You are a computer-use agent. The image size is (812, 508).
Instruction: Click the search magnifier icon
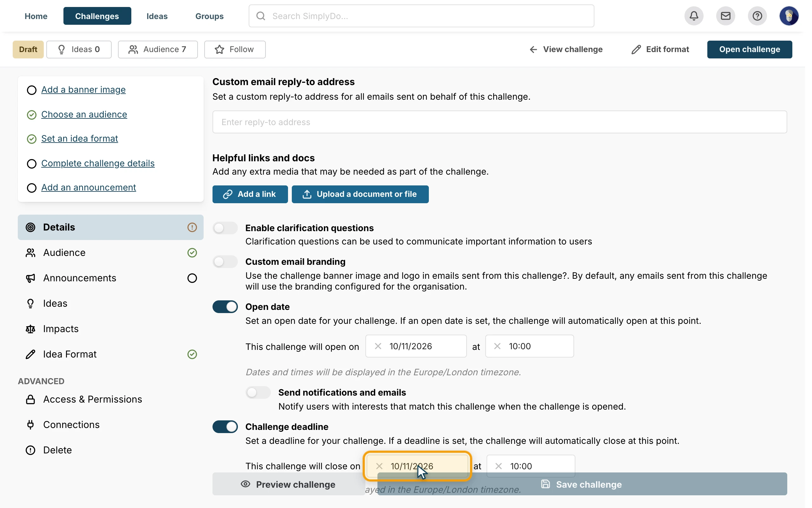pyautogui.click(x=261, y=16)
